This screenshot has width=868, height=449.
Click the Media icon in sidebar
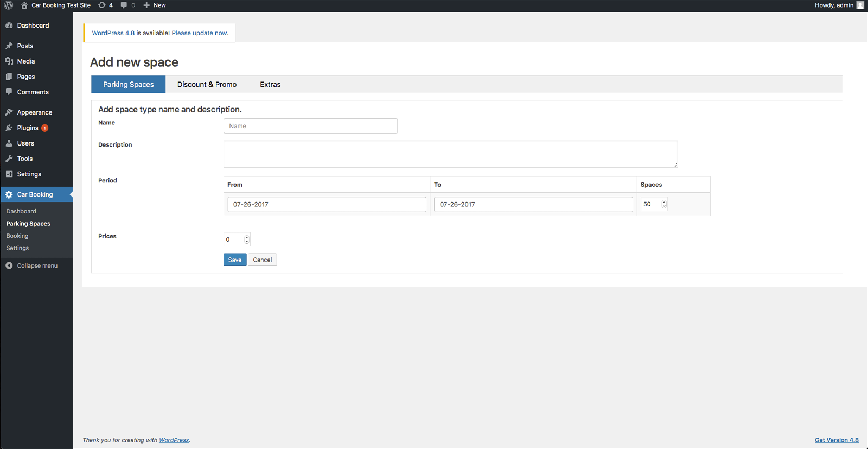coord(9,61)
